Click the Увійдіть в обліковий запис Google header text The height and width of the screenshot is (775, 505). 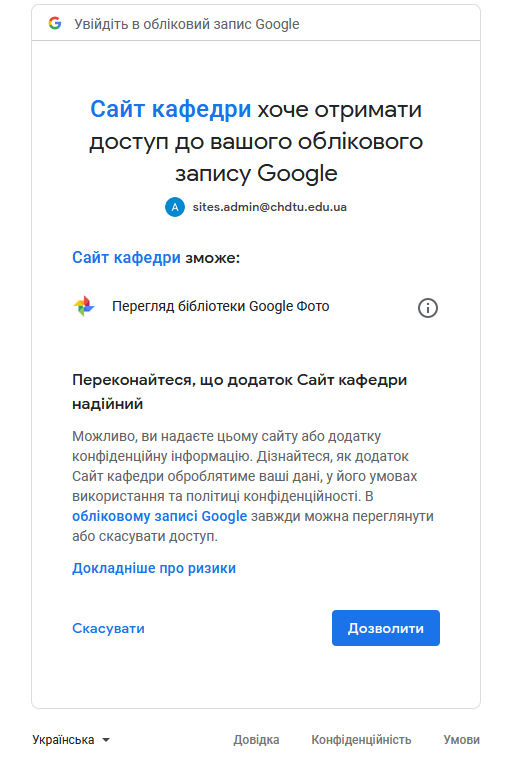(x=186, y=24)
